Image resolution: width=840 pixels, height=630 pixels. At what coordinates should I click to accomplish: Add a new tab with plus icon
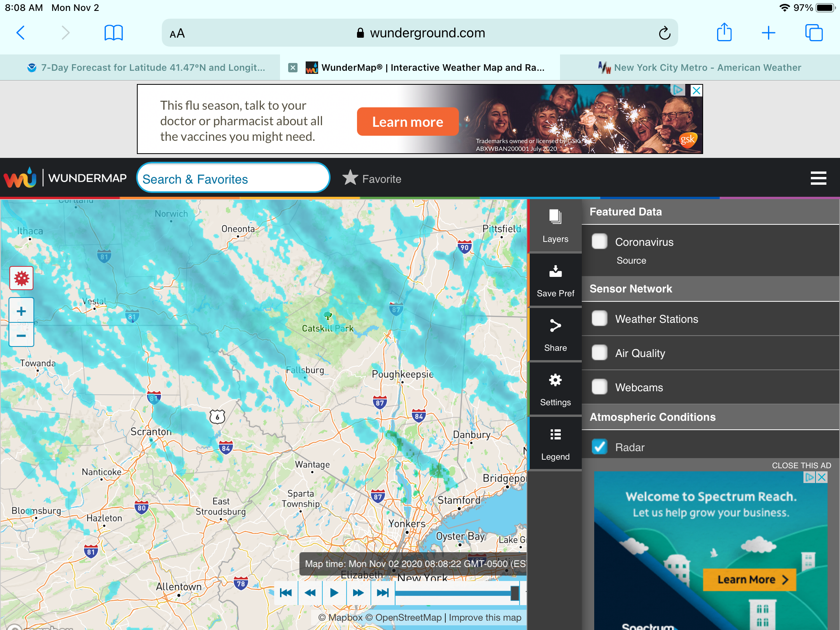click(x=768, y=33)
